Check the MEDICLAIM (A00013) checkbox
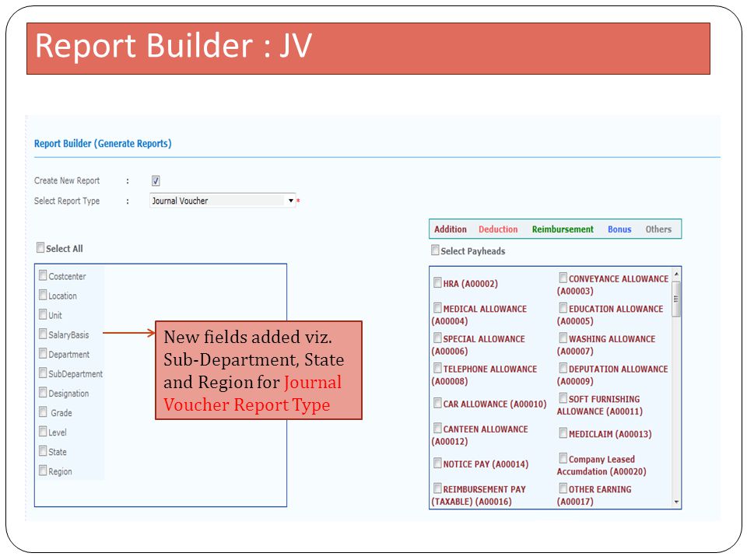 [563, 433]
